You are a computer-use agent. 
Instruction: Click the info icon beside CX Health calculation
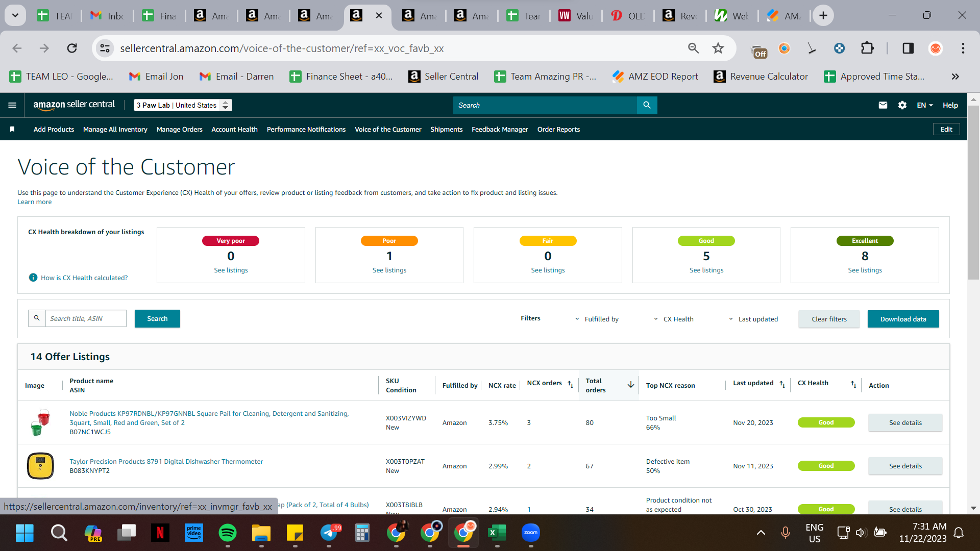(x=33, y=278)
